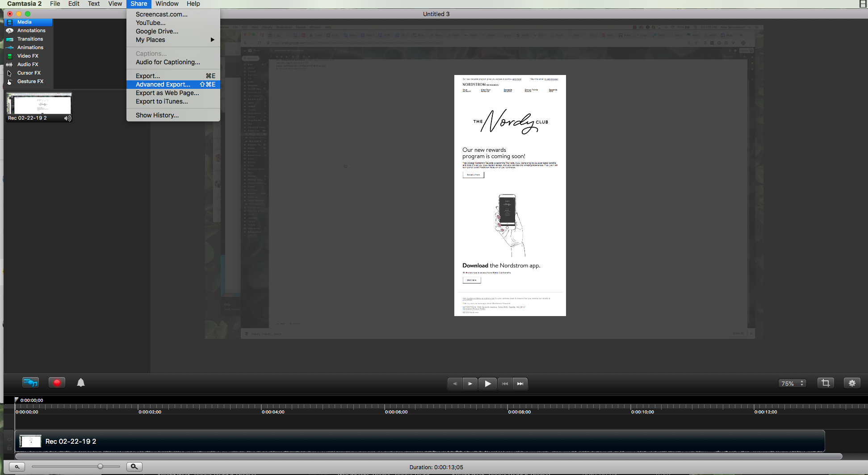Image resolution: width=868 pixels, height=475 pixels.
Task: Click the canvas Crop tool icon
Action: click(x=826, y=383)
